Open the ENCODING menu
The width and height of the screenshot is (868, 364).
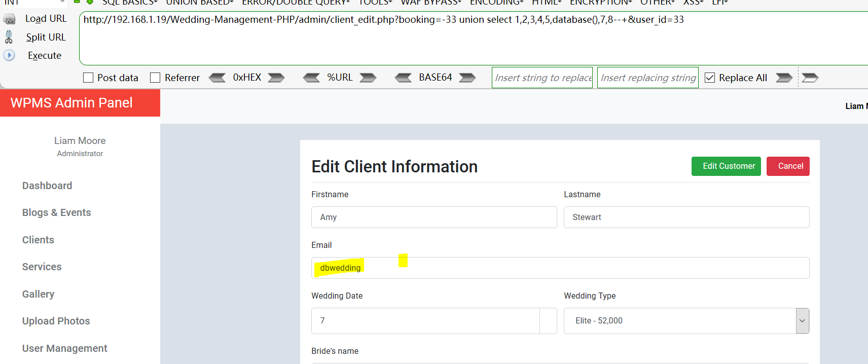click(x=496, y=3)
